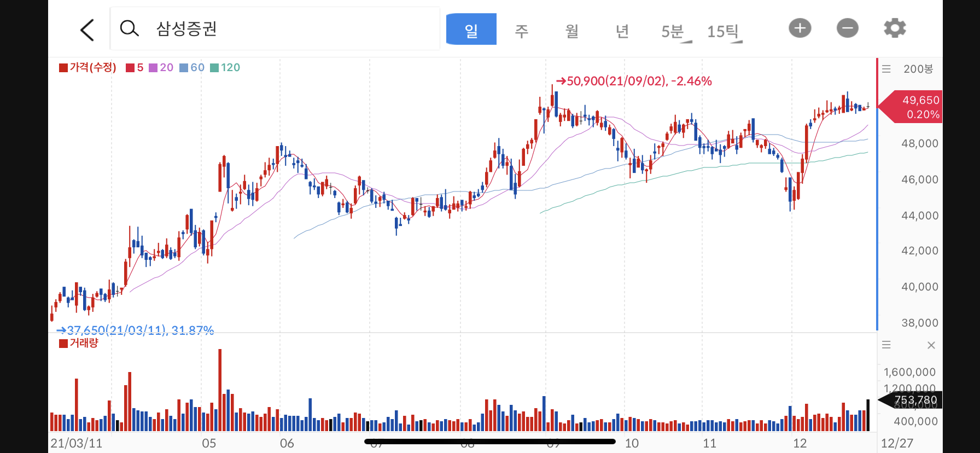Open the 15틱 tick interval dropdown
The image size is (980, 453).
(725, 32)
